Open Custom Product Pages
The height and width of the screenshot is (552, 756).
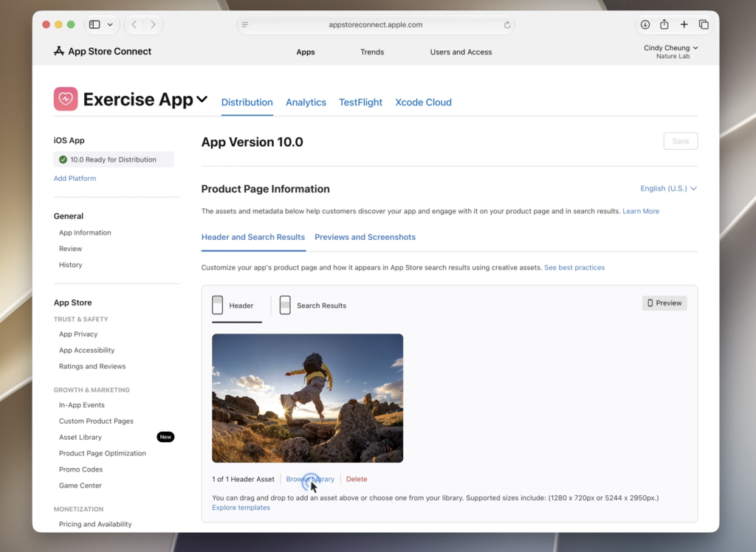pyautogui.click(x=96, y=421)
